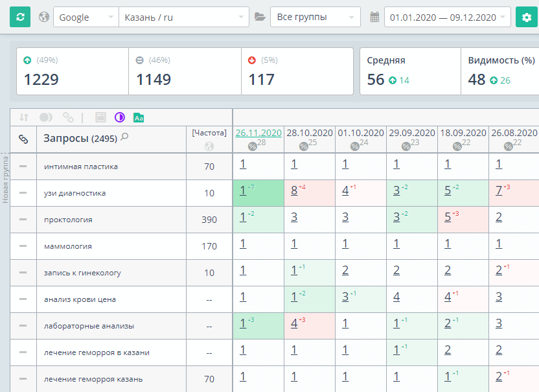Click the globe icon under Частота

[209, 146]
